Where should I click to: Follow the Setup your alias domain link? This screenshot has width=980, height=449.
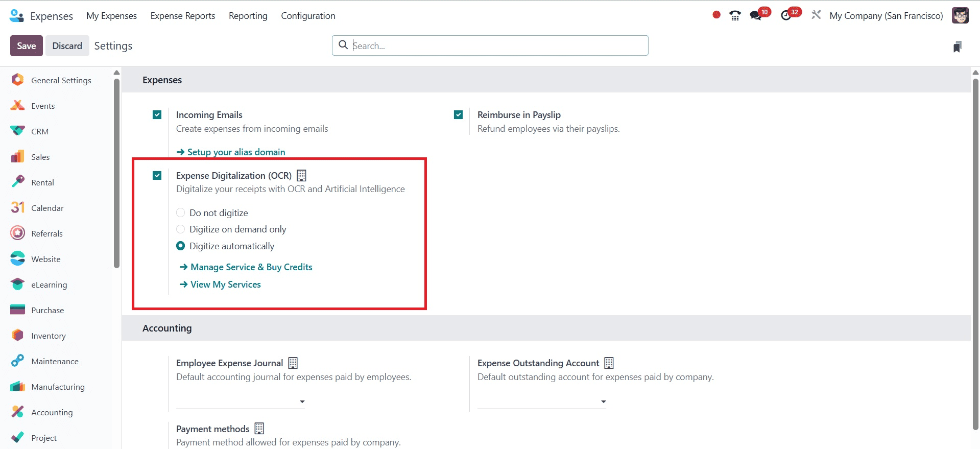coord(231,152)
